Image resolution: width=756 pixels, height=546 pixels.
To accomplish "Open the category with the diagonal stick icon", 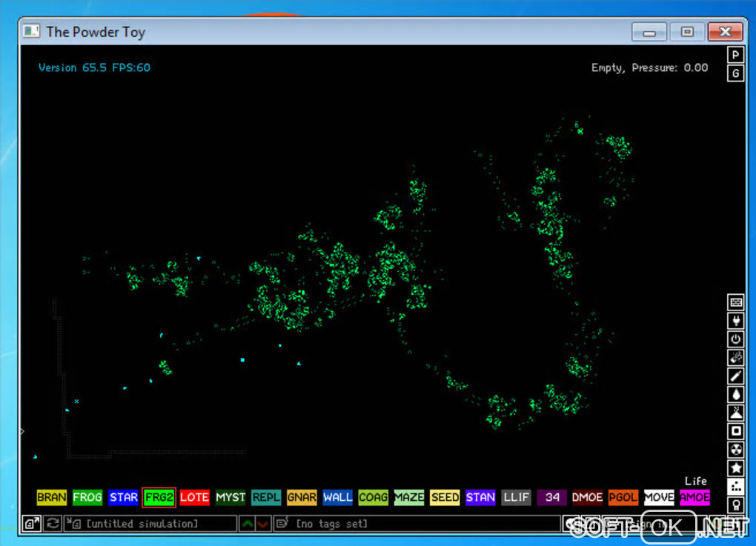I will [x=736, y=376].
